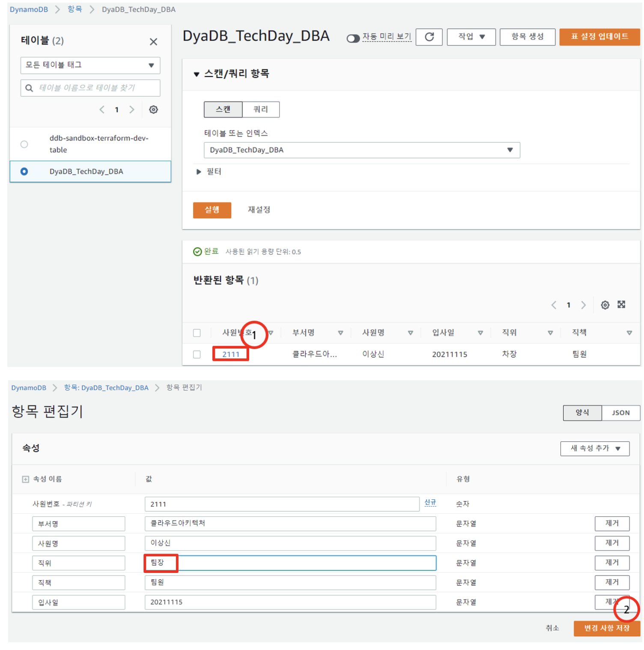Go to previous table list page
Image resolution: width=644 pixels, height=650 pixels.
101,110
